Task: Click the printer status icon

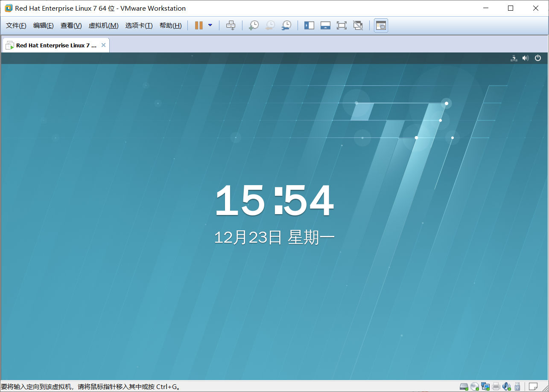Action: click(x=496, y=386)
